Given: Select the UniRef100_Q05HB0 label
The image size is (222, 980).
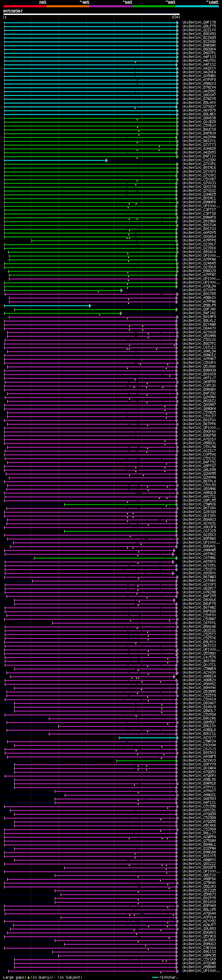Looking at the screenshot, I should [x=199, y=76].
